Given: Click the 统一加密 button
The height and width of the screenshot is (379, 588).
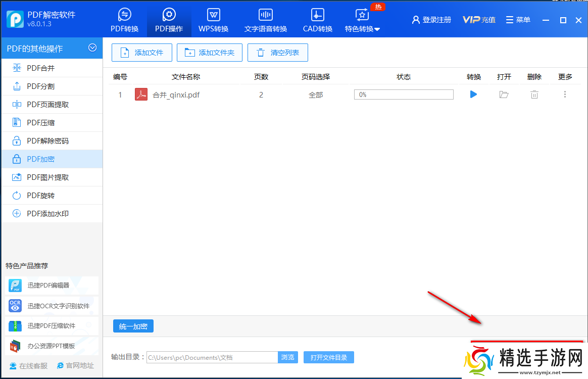Looking at the screenshot, I should pyautogui.click(x=133, y=326).
